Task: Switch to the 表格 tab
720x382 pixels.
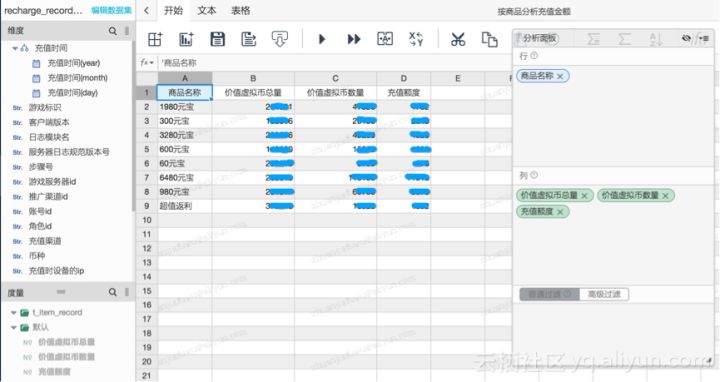Action: 241,11
